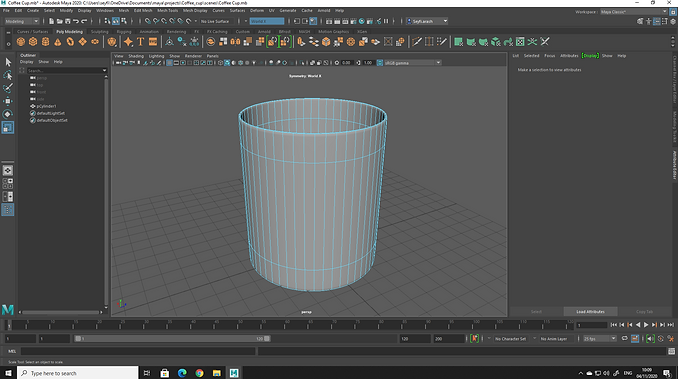Toggle audio mute speaker button

click(650, 338)
